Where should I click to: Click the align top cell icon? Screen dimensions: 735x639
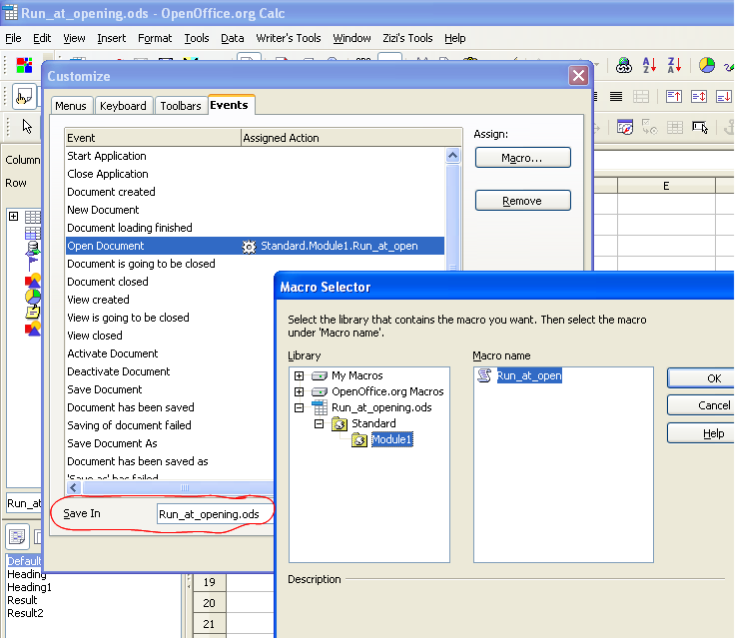[674, 97]
